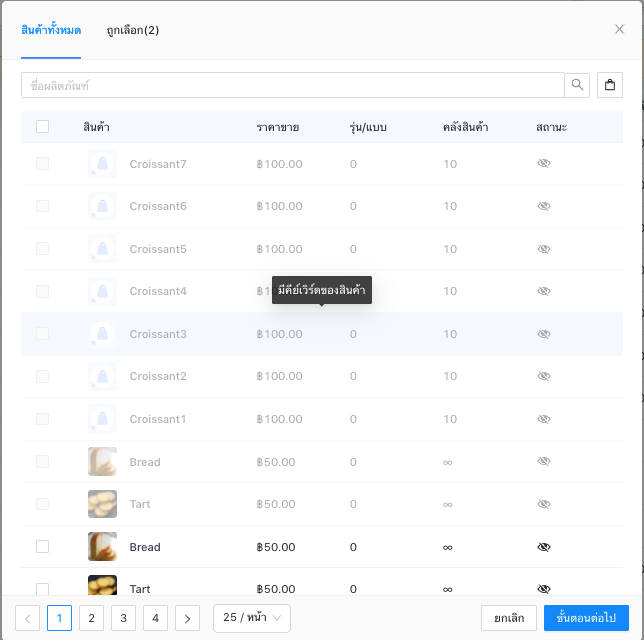Viewport: 644px width, 640px height.
Task: Click the รุ่น/แบบ column header
Action: (368, 127)
